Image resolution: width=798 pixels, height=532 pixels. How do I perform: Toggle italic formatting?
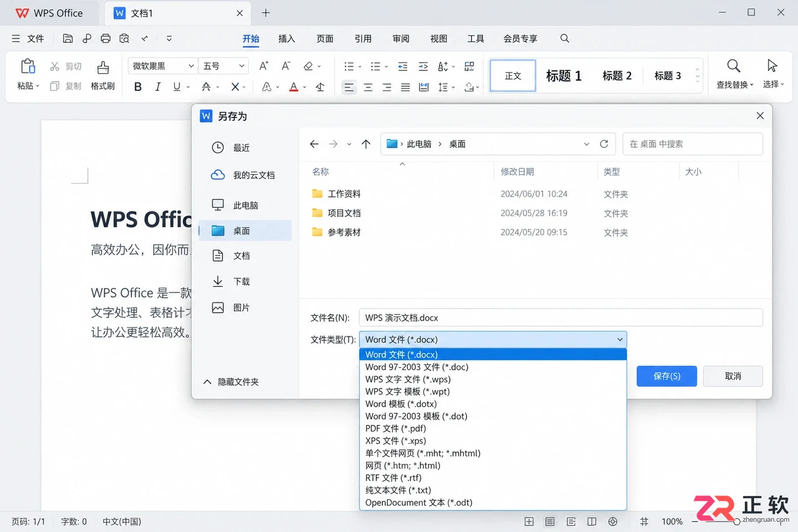point(157,86)
